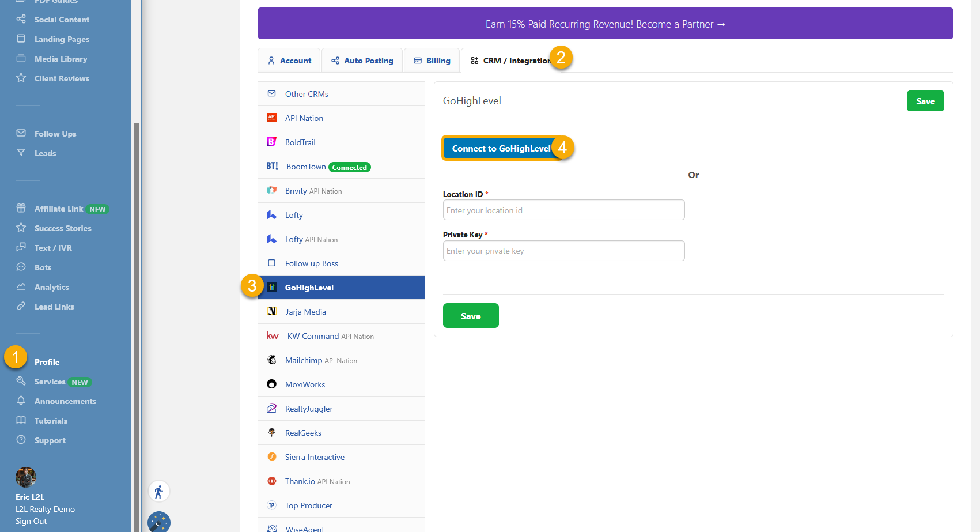Screen dimensions: 980x532
Task: Click the API Nation logo icon
Action: point(272,118)
